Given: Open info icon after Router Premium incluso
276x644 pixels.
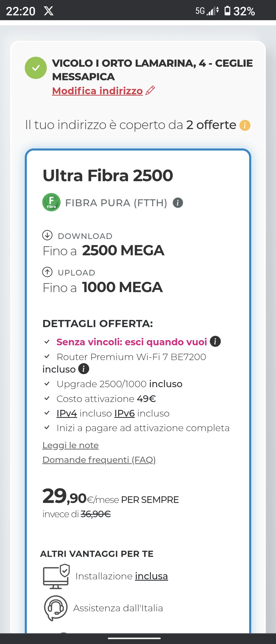Looking at the screenshot, I should pyautogui.click(x=84, y=369).
